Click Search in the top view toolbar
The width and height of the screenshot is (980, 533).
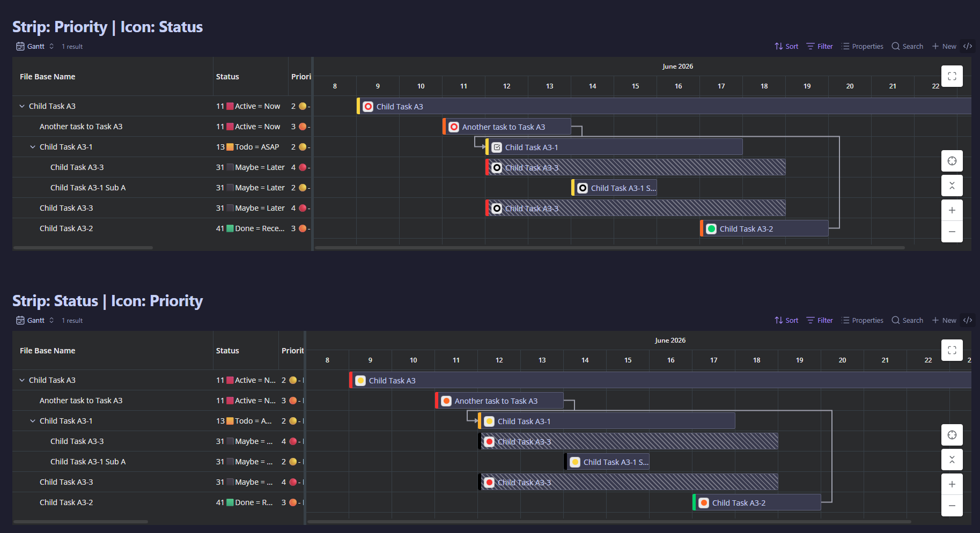(x=908, y=46)
